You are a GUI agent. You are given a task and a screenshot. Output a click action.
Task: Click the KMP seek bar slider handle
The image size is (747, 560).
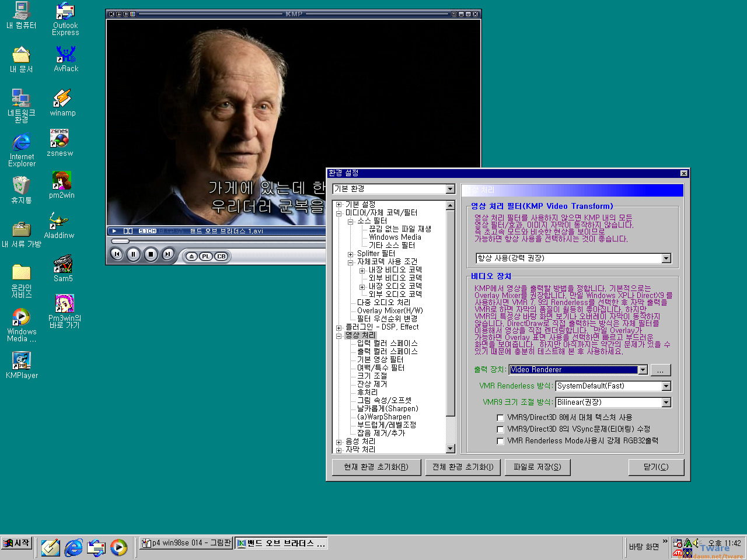120,241
